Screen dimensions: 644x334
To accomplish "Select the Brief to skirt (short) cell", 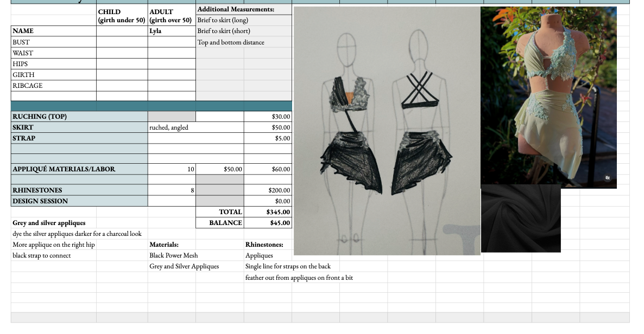I will click(244, 31).
